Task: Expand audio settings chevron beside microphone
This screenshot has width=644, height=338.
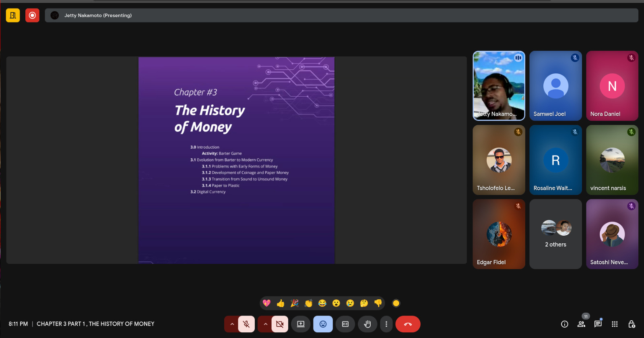Action: click(x=232, y=324)
